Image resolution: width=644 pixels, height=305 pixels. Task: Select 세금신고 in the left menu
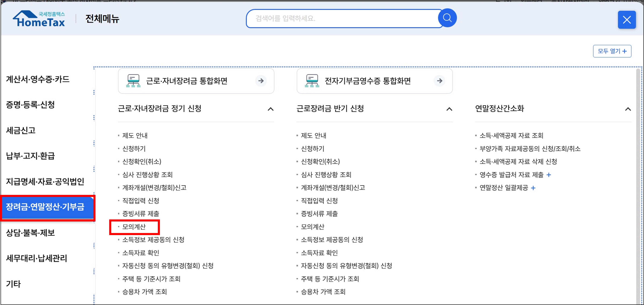click(21, 131)
